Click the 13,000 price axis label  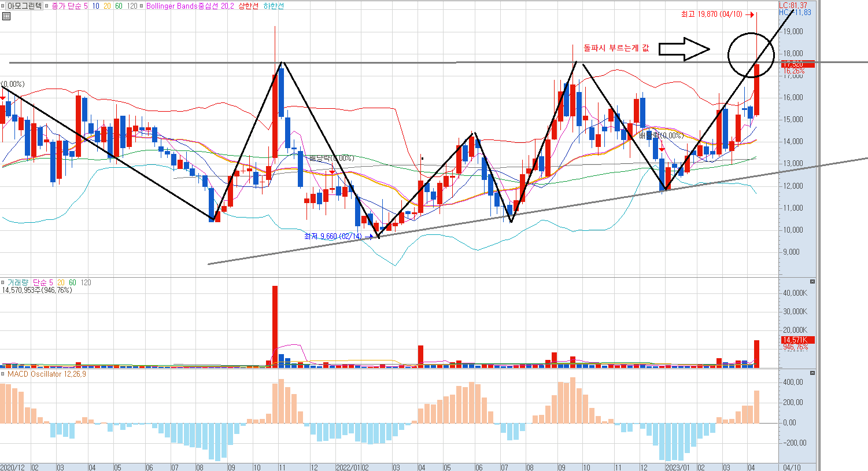(793, 164)
